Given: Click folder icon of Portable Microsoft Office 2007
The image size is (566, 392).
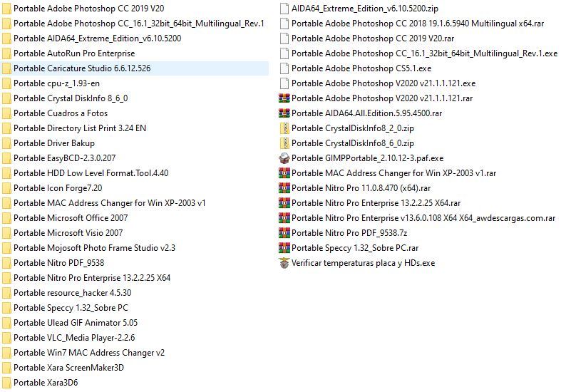Looking at the screenshot, I should [x=6, y=218].
